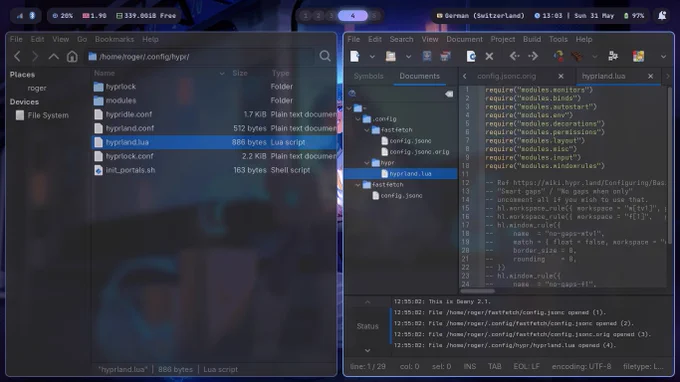The height and width of the screenshot is (382, 680).
Task: Open a file with Geany's folder icon
Action: (x=390, y=56)
